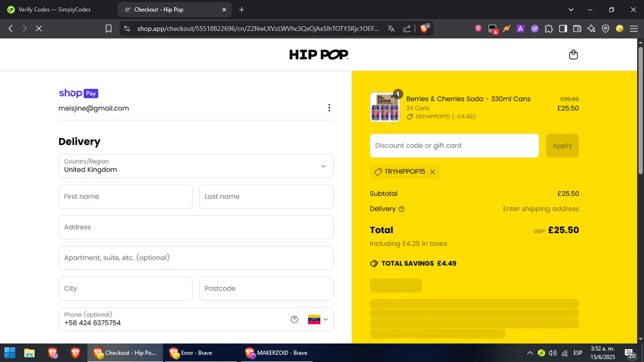Screen dimensions: 644x362
Task: Open Brave Shields lion icon
Action: coord(425,28)
